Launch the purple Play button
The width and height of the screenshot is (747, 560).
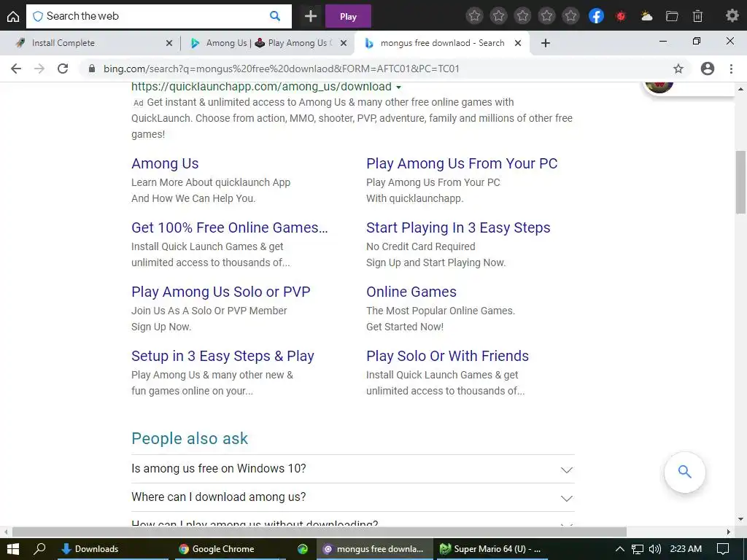[x=348, y=16]
